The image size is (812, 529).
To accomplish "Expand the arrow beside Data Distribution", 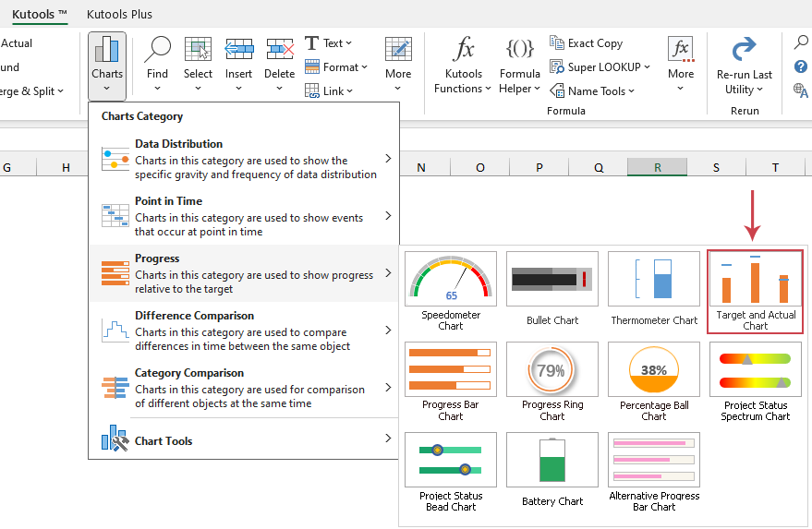I will 388,159.
